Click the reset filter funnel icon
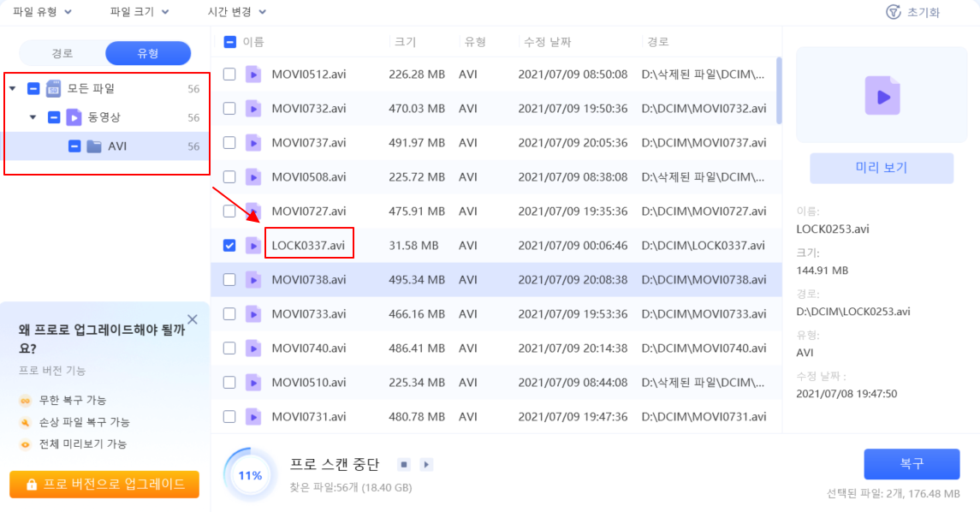Screen dimensions: 980x512 tap(893, 12)
